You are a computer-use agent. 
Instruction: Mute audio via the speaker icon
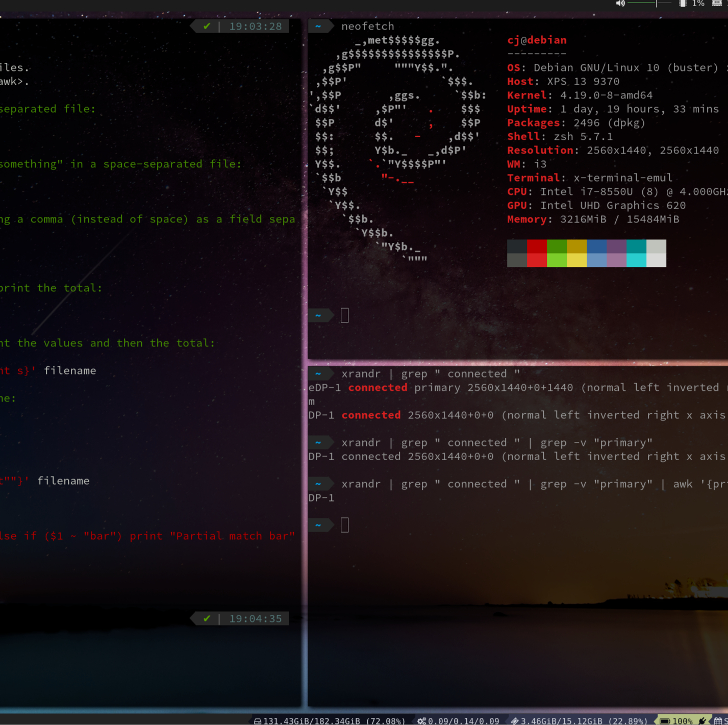pos(620,3)
